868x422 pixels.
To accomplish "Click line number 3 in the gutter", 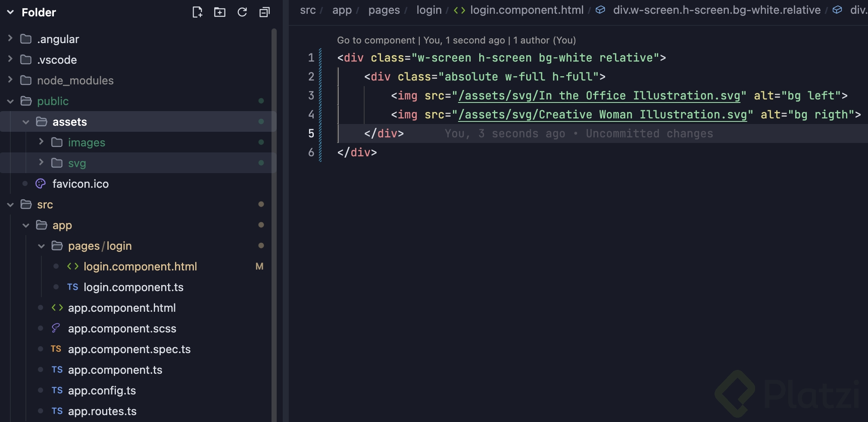I will (x=311, y=96).
